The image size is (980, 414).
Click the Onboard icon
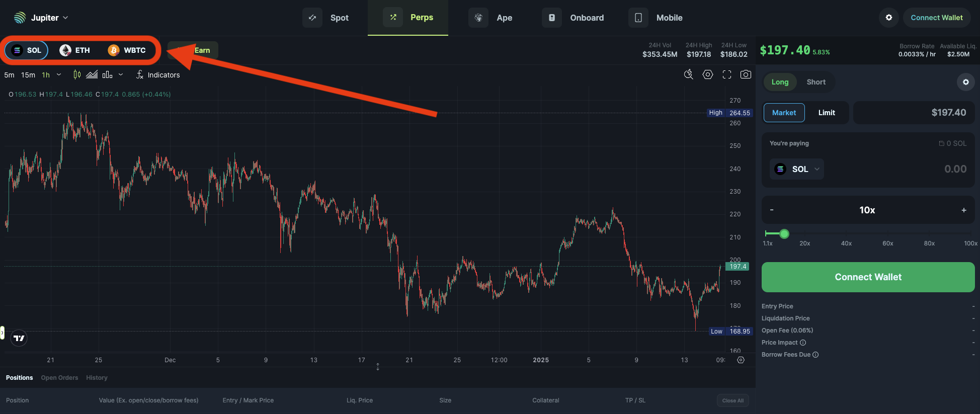552,18
